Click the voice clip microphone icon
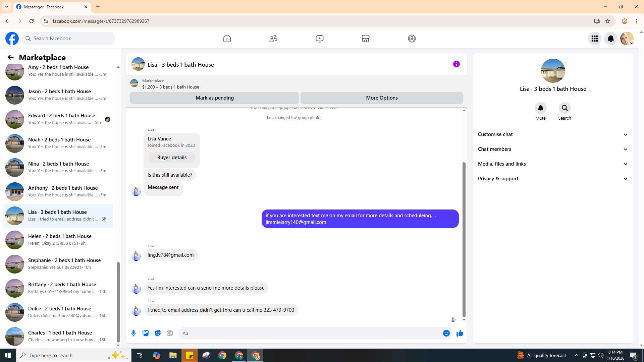644x362 pixels. pyautogui.click(x=133, y=333)
